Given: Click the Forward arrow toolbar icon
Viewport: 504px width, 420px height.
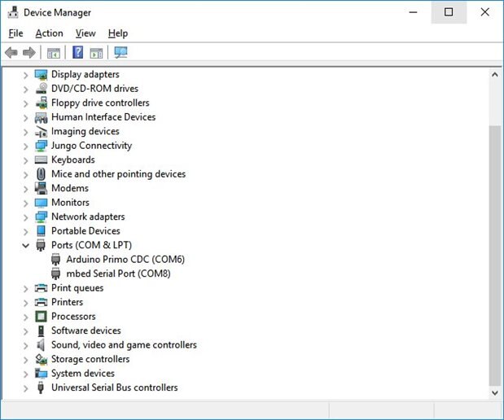Looking at the screenshot, I should [29, 53].
